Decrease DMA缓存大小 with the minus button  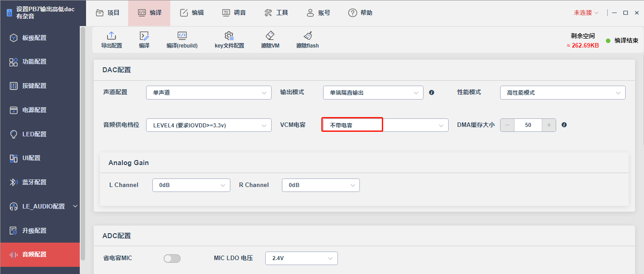coord(507,125)
